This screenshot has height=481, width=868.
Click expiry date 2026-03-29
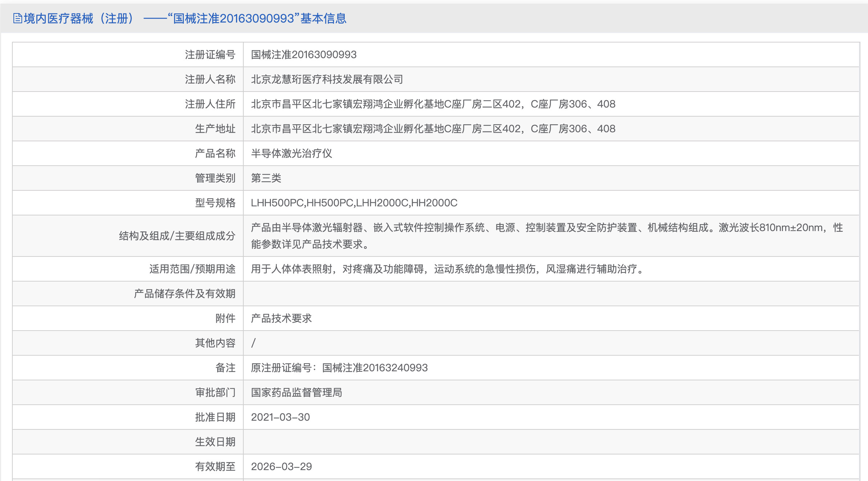pyautogui.click(x=281, y=466)
